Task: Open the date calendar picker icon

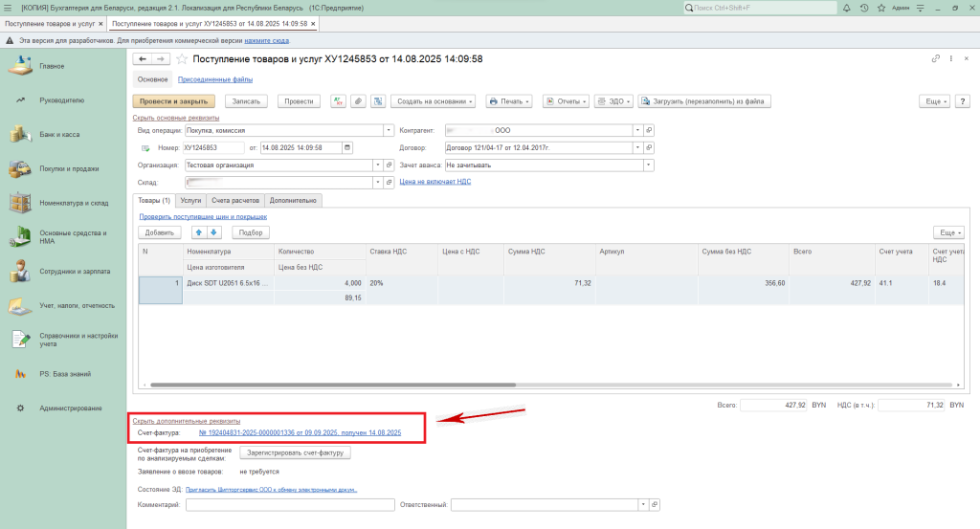Action: point(346,147)
